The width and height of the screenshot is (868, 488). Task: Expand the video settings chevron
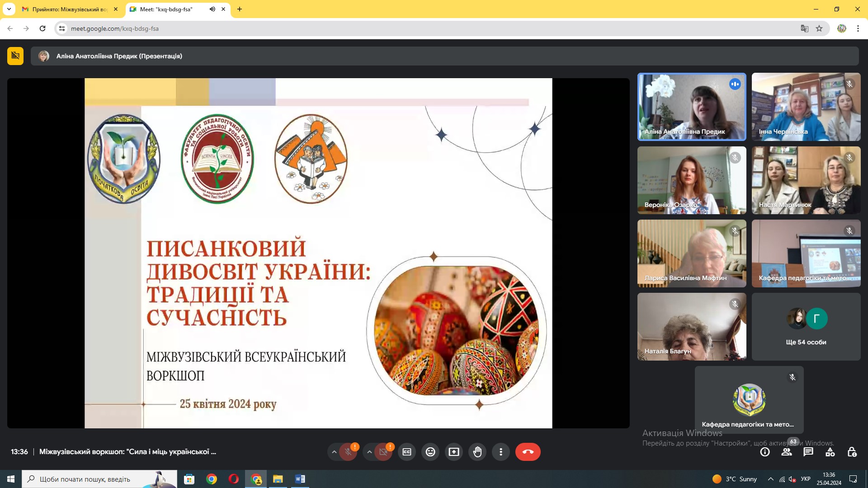click(x=369, y=452)
